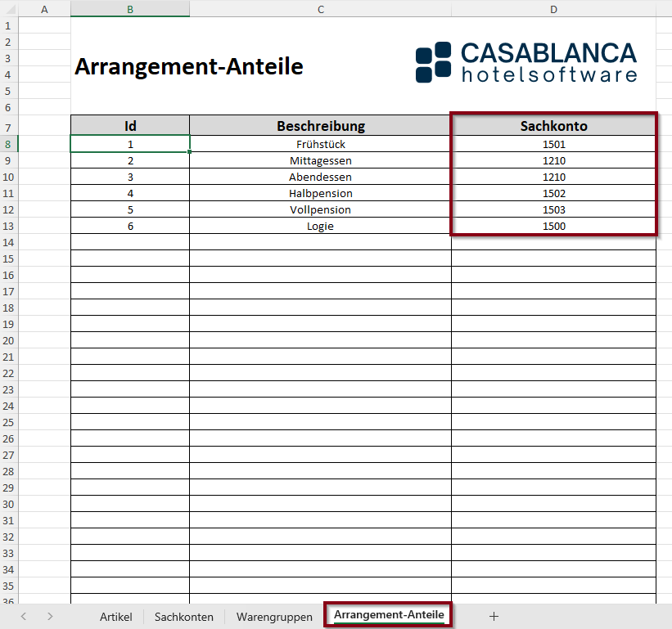Image resolution: width=672 pixels, height=629 pixels.
Task: Click the empty Id cell in row 14
Action: point(130,242)
